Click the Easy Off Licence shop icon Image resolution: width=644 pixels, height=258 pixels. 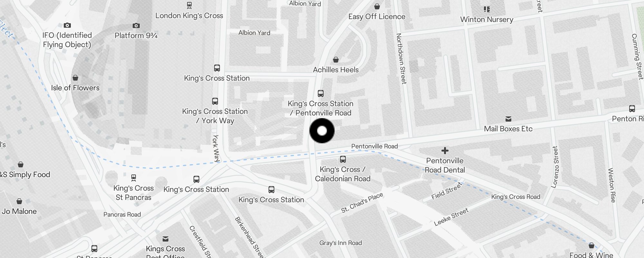(377, 6)
